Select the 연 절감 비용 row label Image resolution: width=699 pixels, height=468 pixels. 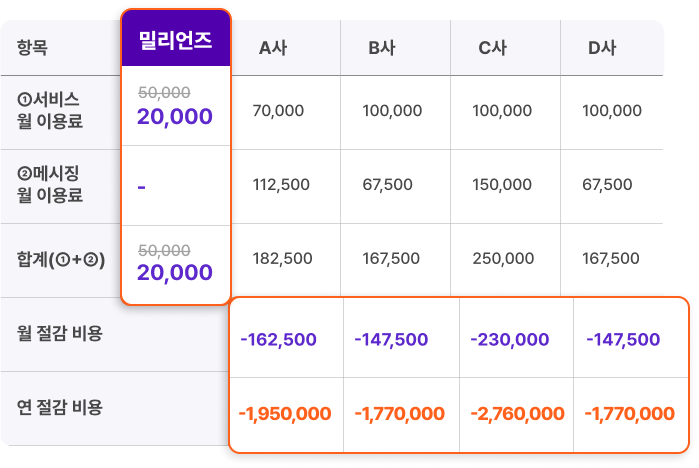60,407
